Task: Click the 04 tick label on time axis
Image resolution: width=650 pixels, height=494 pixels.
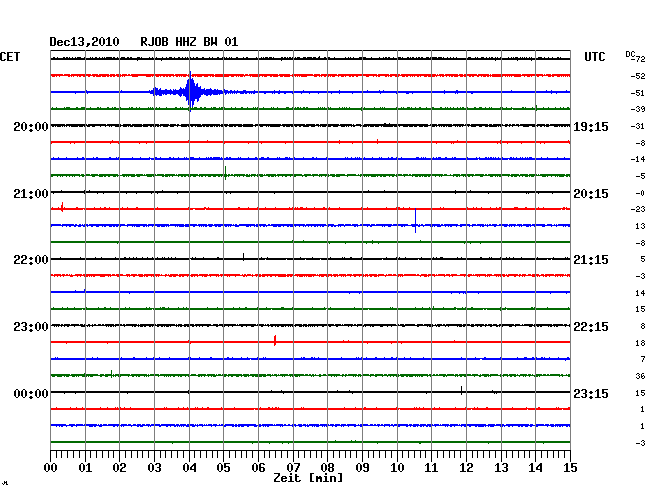Action: (x=189, y=468)
